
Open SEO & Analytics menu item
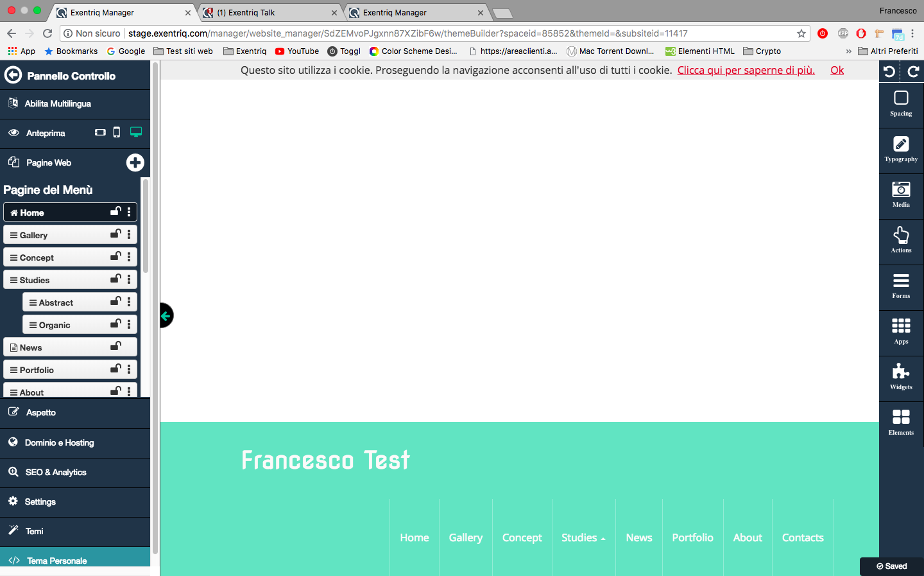(55, 472)
